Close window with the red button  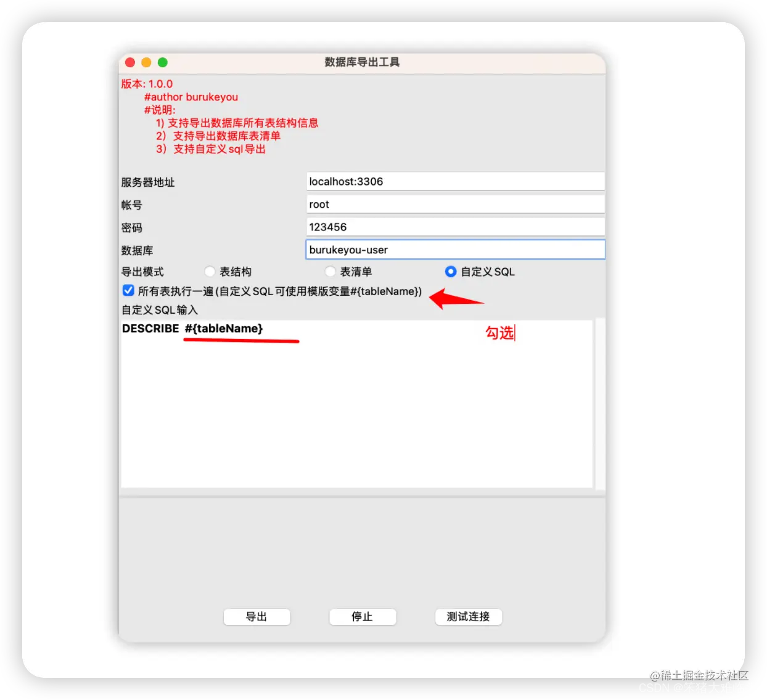click(x=130, y=62)
